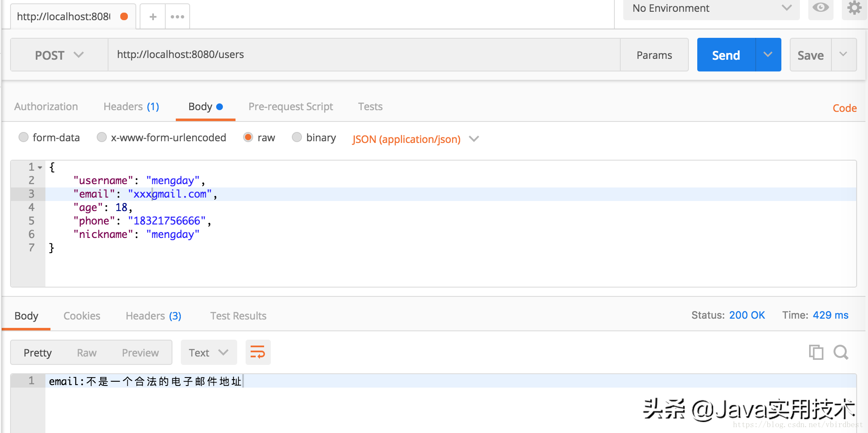
Task: Close the localhost request tab via orange dot
Action: click(x=124, y=16)
